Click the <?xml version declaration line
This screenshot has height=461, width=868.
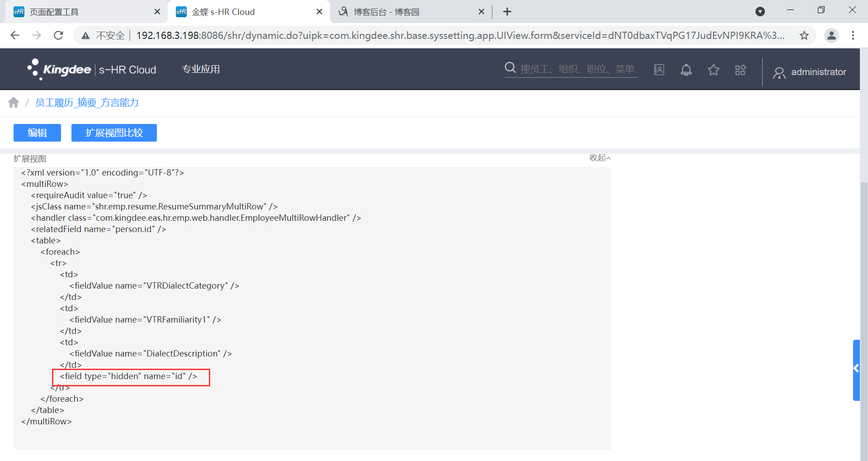tap(103, 173)
